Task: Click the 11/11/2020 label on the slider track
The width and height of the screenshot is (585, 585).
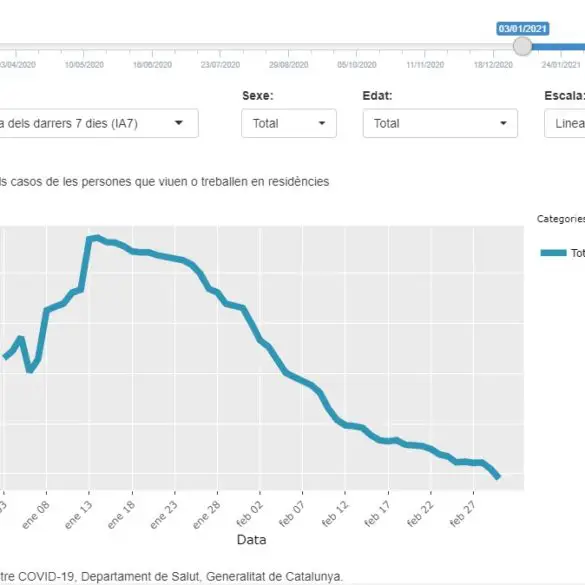Action: [x=425, y=65]
